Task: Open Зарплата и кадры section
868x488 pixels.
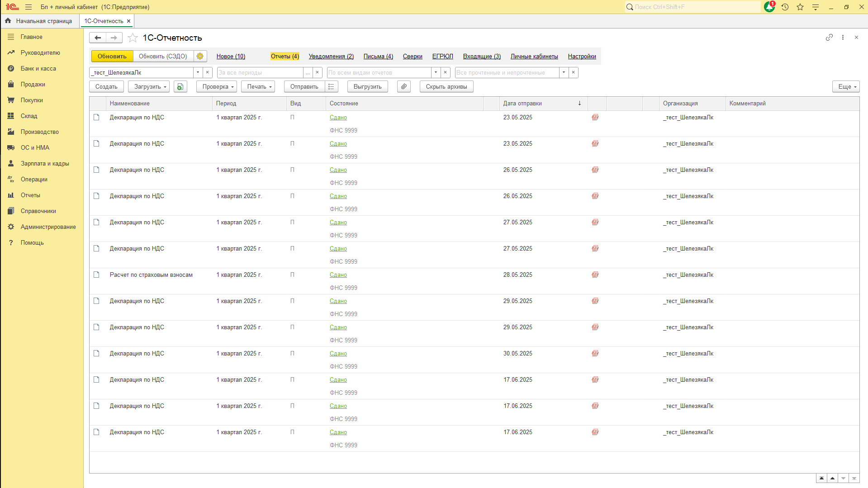Action: (42, 163)
